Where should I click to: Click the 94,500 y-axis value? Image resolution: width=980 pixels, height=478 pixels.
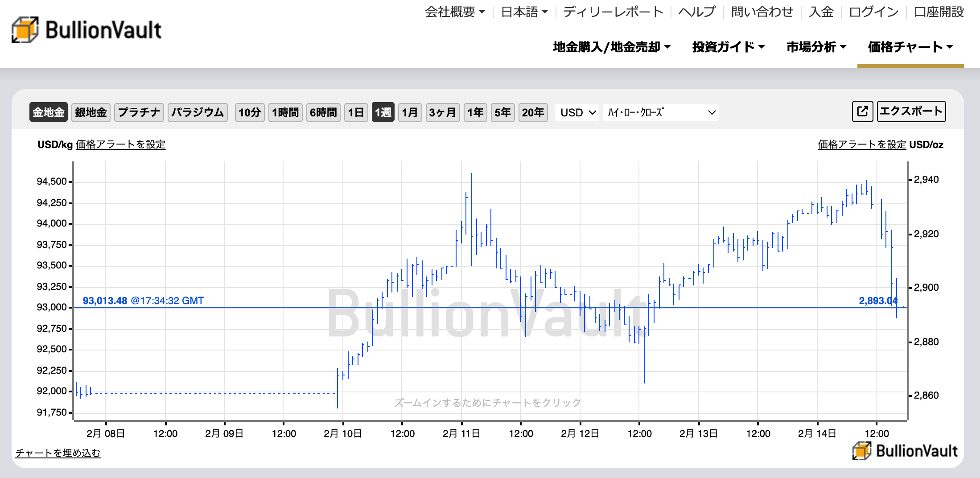tap(52, 181)
